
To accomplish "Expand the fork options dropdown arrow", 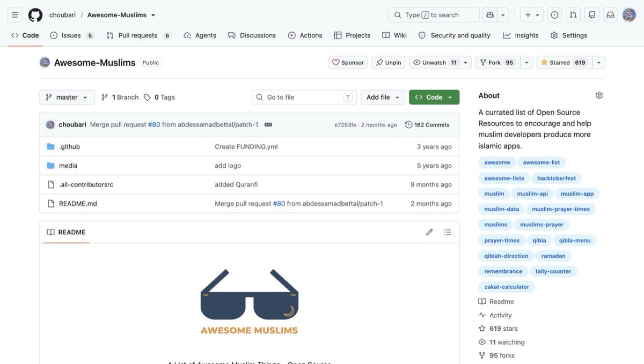I will pyautogui.click(x=527, y=62).
